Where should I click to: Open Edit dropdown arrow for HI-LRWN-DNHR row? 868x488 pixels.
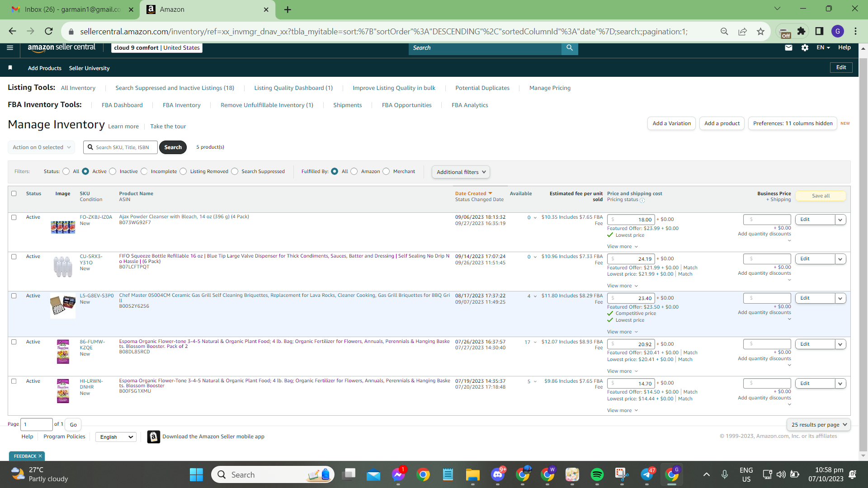tap(840, 384)
